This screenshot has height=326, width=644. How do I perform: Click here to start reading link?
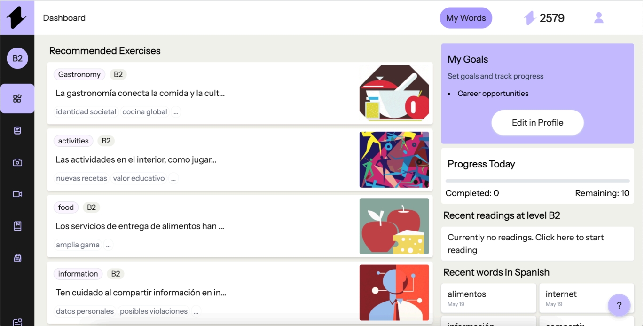click(537, 243)
